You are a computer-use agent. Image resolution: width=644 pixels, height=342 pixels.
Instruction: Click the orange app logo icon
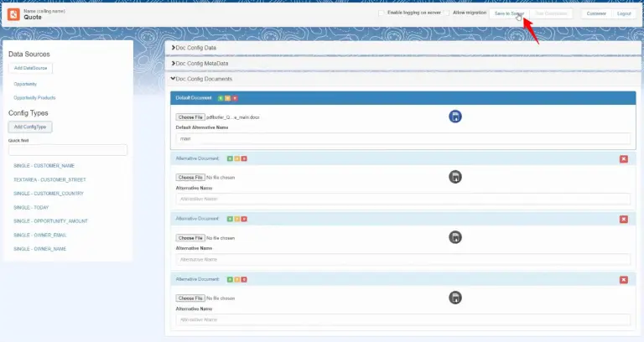pyautogui.click(x=13, y=14)
